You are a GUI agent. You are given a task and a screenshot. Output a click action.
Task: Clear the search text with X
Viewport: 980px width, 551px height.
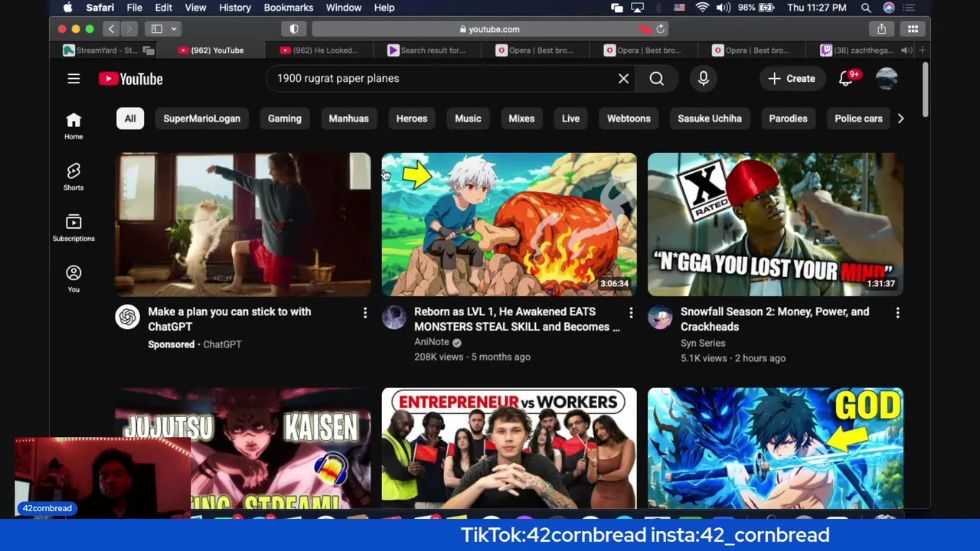point(623,78)
